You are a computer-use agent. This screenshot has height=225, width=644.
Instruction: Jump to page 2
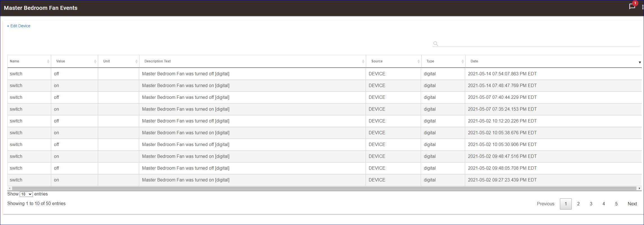pos(578,204)
